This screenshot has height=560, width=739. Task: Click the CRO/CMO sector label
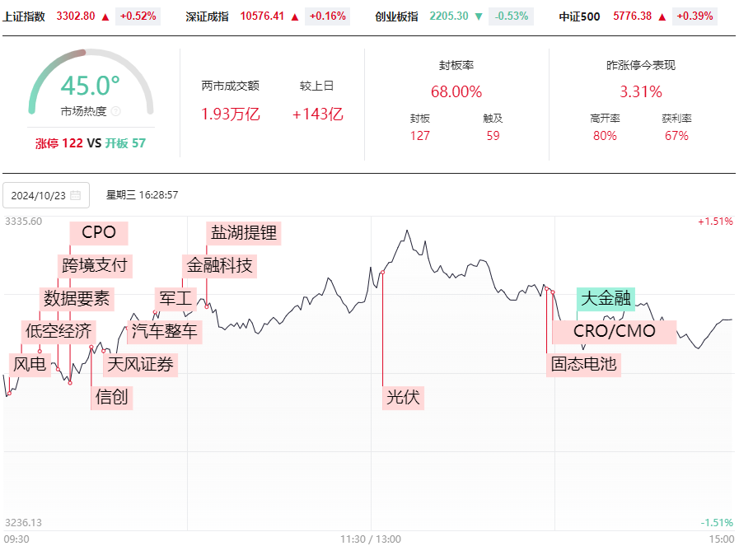point(614,331)
